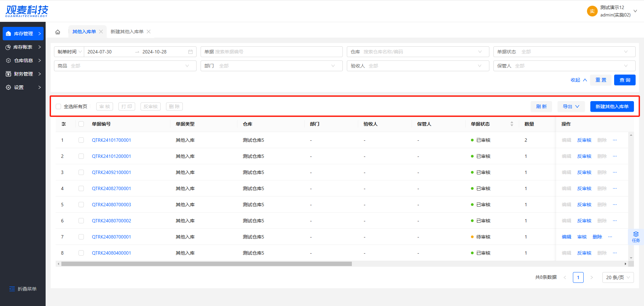
Task: Close the 新建其他入库单 tab
Action: (x=149, y=32)
